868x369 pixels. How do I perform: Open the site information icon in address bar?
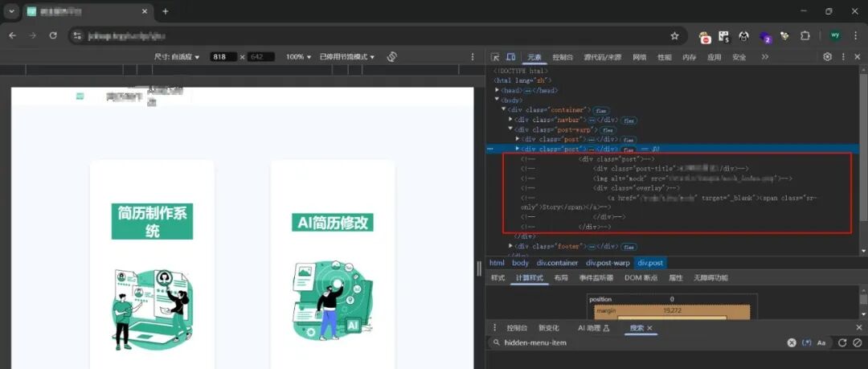78,36
